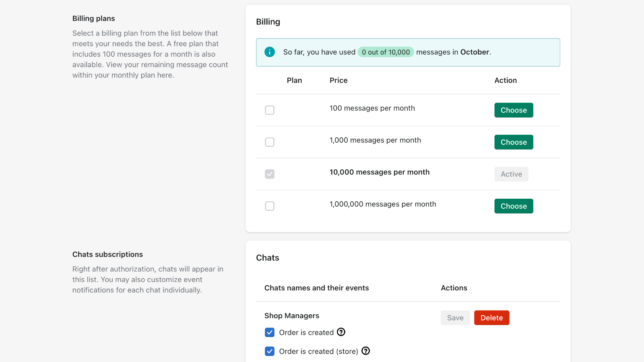Click the Plan column header

click(294, 80)
